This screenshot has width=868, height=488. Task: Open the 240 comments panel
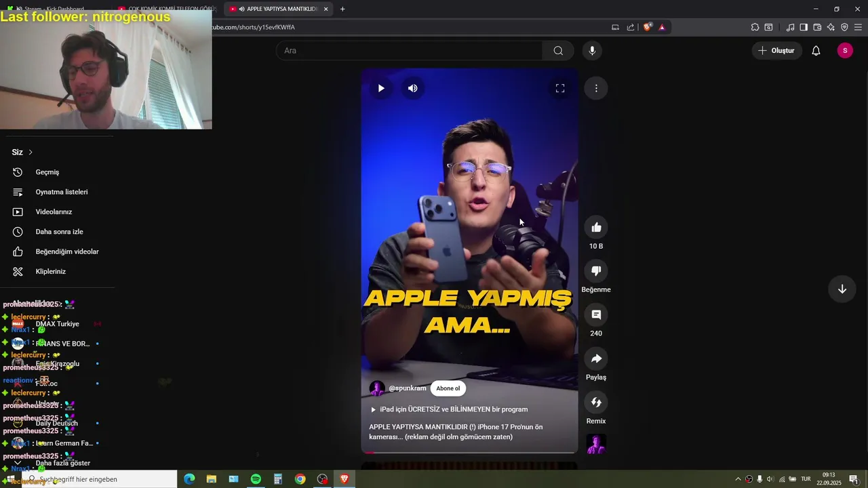[596, 314]
